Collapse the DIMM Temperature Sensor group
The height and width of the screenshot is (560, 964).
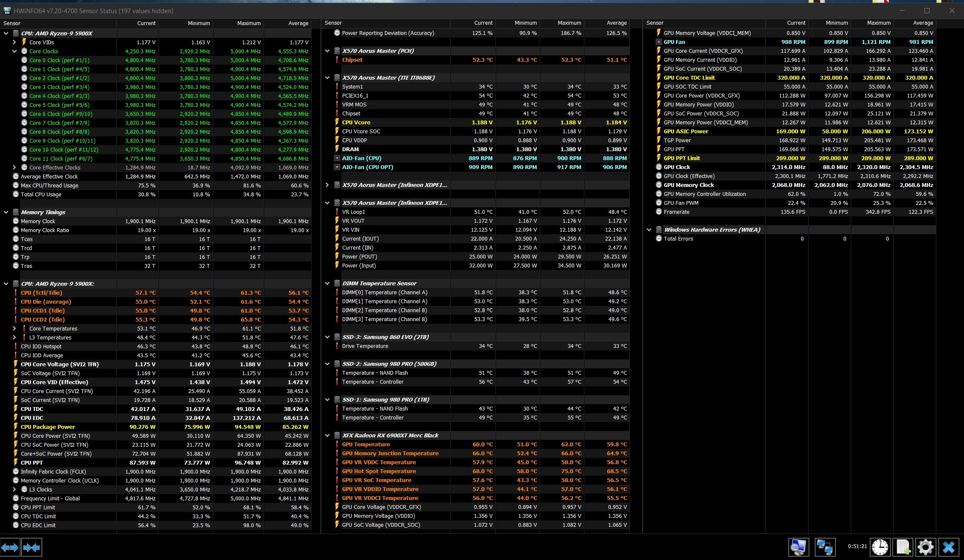[327, 283]
